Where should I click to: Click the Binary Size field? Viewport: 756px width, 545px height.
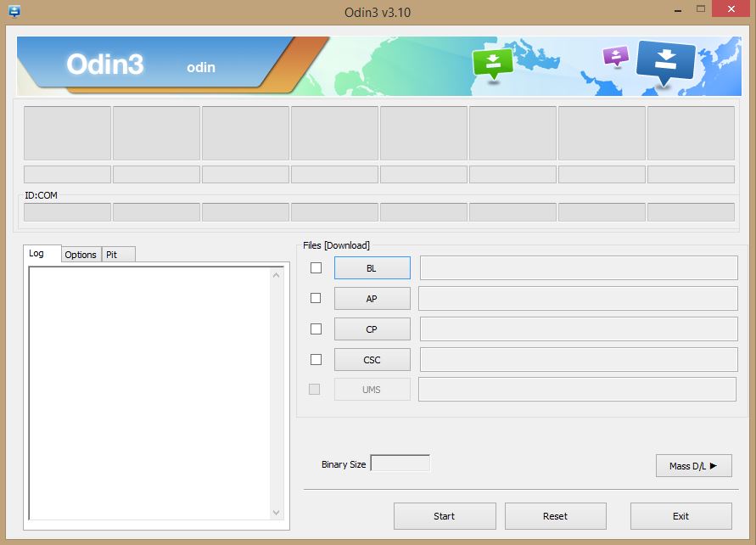tap(400, 463)
